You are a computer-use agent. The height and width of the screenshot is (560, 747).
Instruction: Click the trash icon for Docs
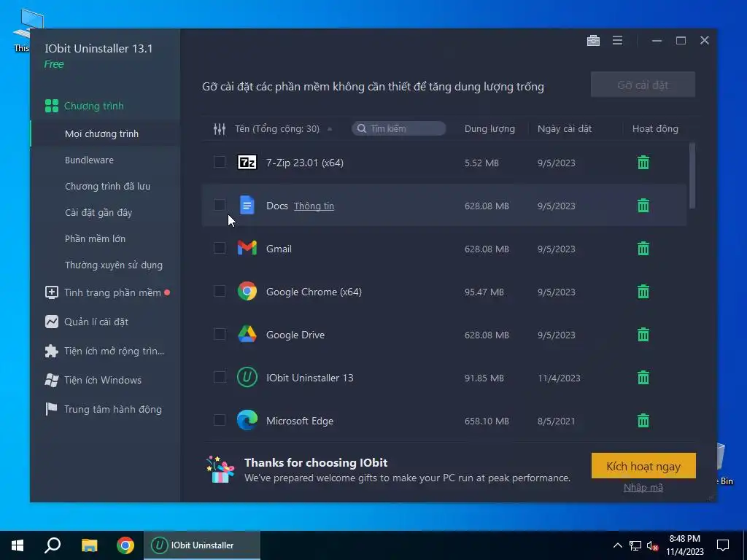643,205
